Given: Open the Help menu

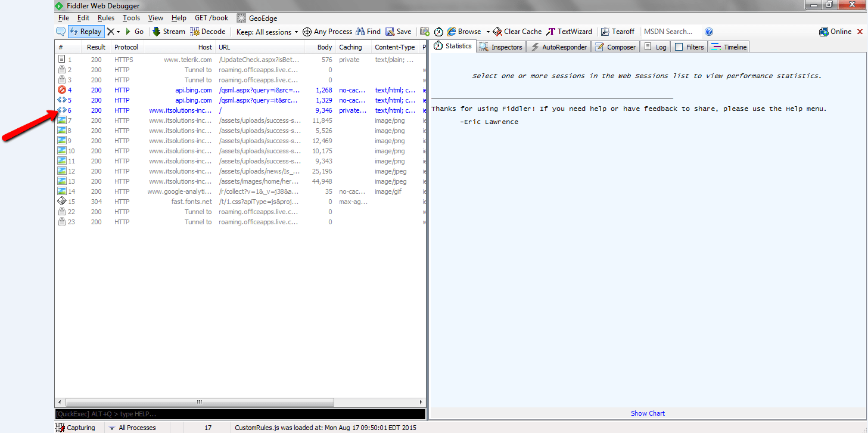Looking at the screenshot, I should (x=179, y=18).
